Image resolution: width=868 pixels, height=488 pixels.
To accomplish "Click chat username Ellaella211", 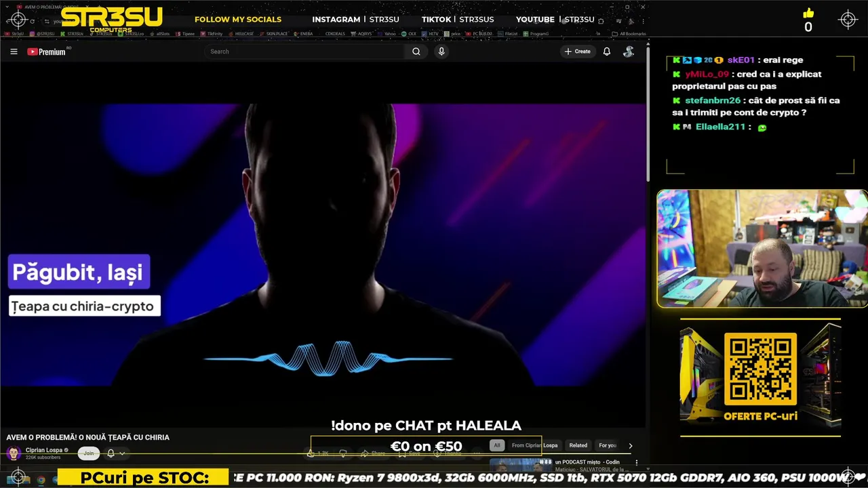I will click(x=720, y=127).
